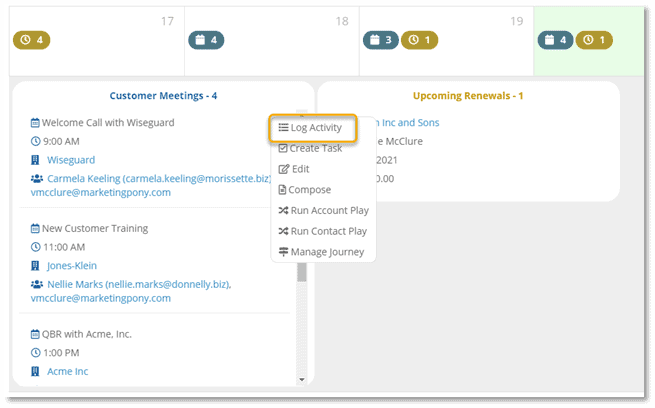Click the Customer Meetings scrollbar down arrow
The height and width of the screenshot is (408, 655).
click(302, 380)
